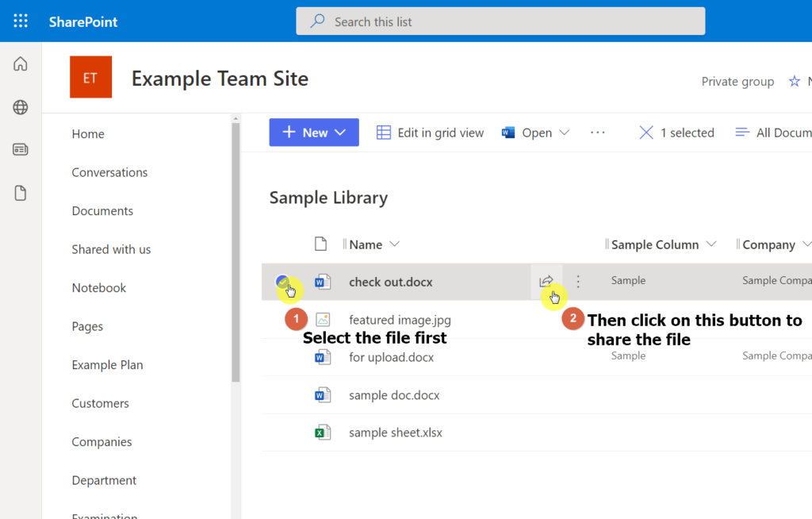The height and width of the screenshot is (519, 812).
Task: Open My files page icon in the app bar
Action: coord(20,193)
